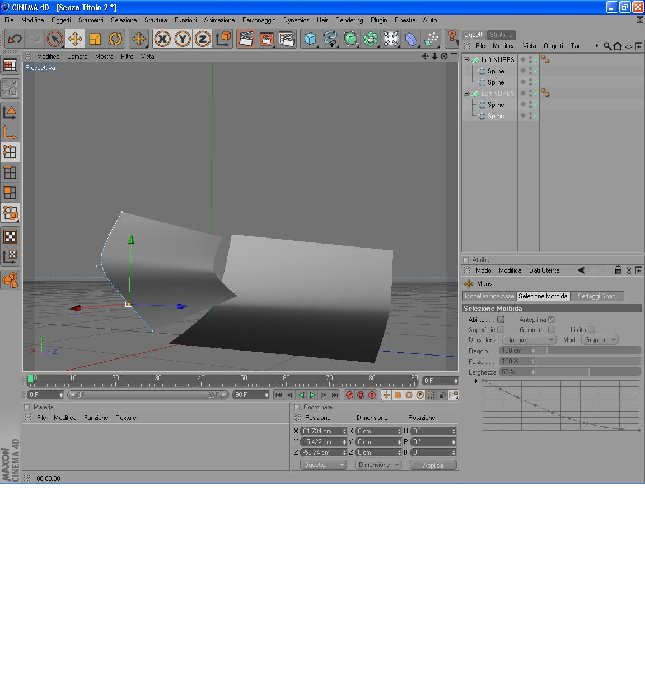Switch to the Selezione Morbida tab
This screenshot has width=645, height=700.
(543, 296)
